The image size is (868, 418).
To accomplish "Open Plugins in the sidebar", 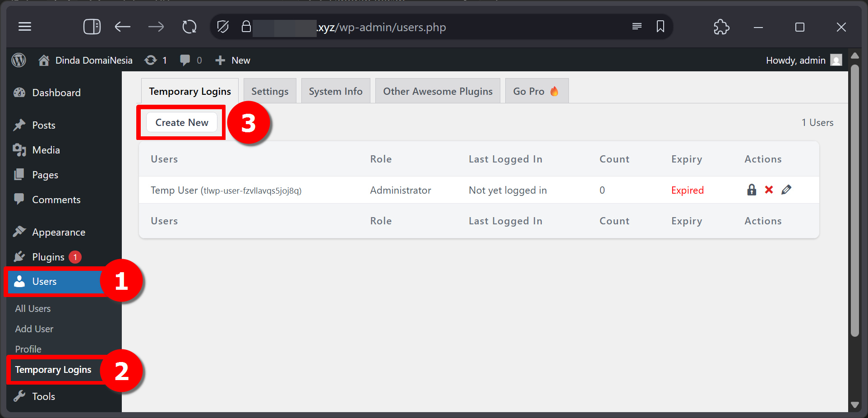I will [48, 257].
